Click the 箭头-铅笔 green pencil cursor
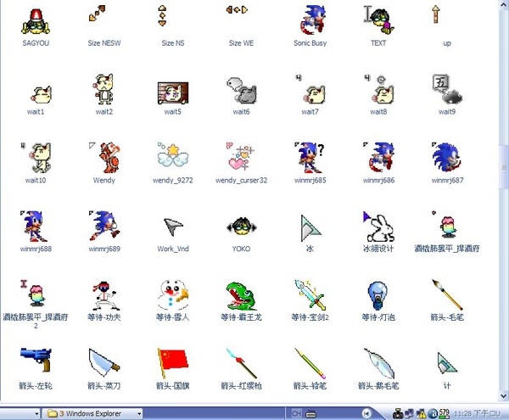The width and height of the screenshot is (509, 420). pyautogui.click(x=310, y=363)
